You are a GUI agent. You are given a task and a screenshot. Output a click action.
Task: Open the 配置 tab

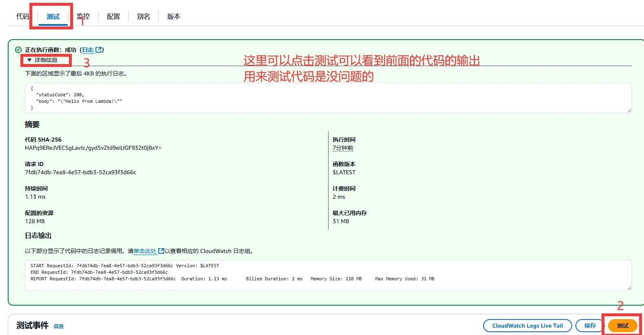click(x=113, y=16)
